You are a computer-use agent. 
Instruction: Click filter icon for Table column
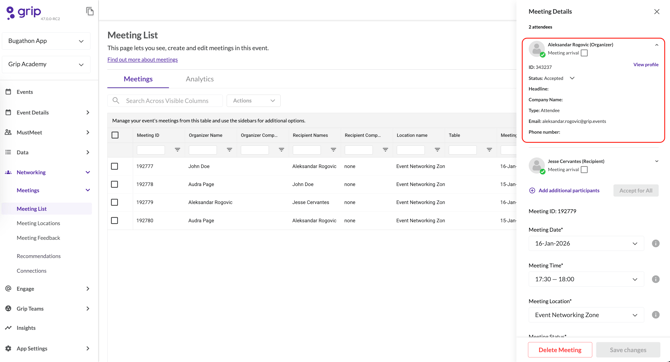click(x=489, y=150)
